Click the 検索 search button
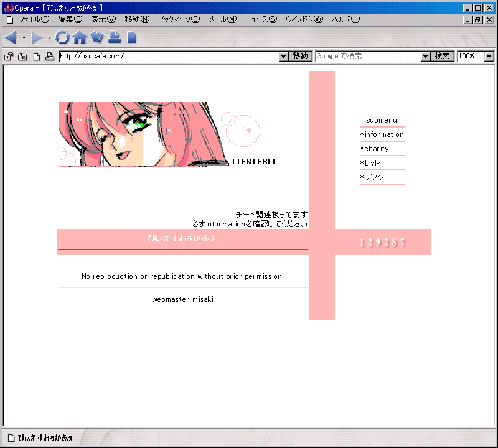Image resolution: width=498 pixels, height=448 pixels. pos(442,57)
